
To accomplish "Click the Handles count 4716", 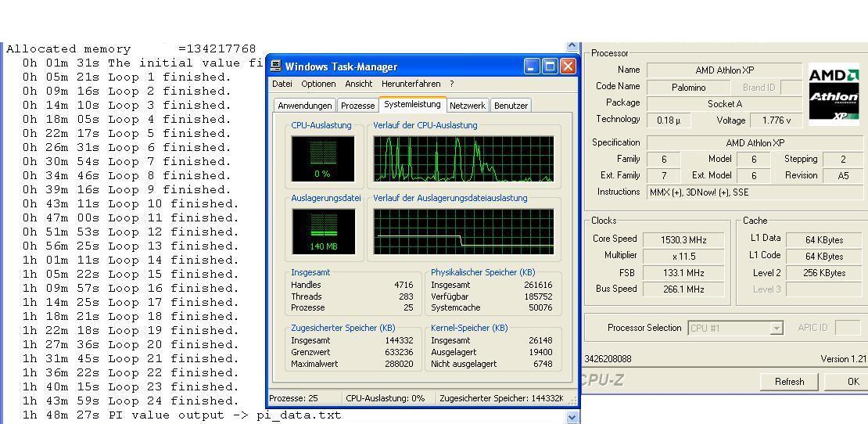I will click(x=404, y=285).
